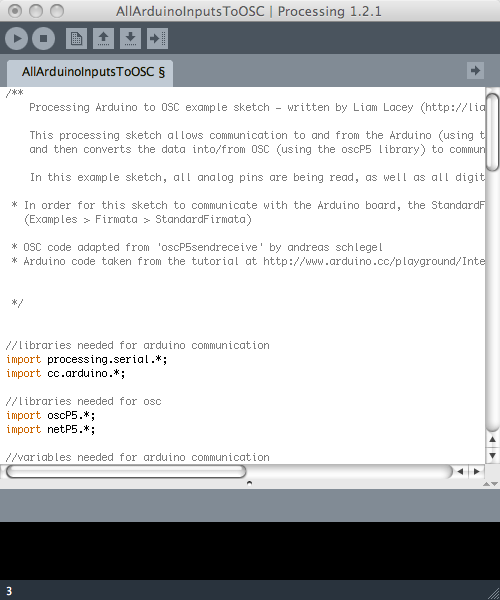Select the AllArduinoInputsToOSC tab
Viewport: 500px width, 600px height.
90,73
